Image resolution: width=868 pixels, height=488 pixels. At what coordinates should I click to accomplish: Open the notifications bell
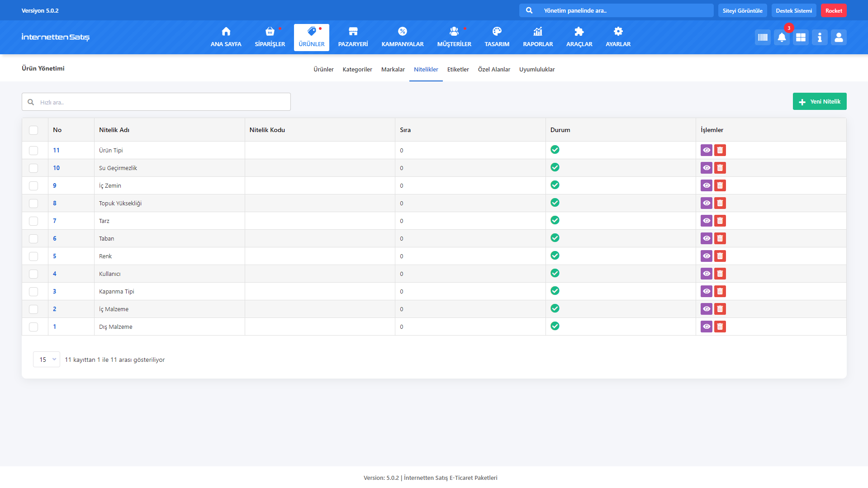click(x=782, y=38)
